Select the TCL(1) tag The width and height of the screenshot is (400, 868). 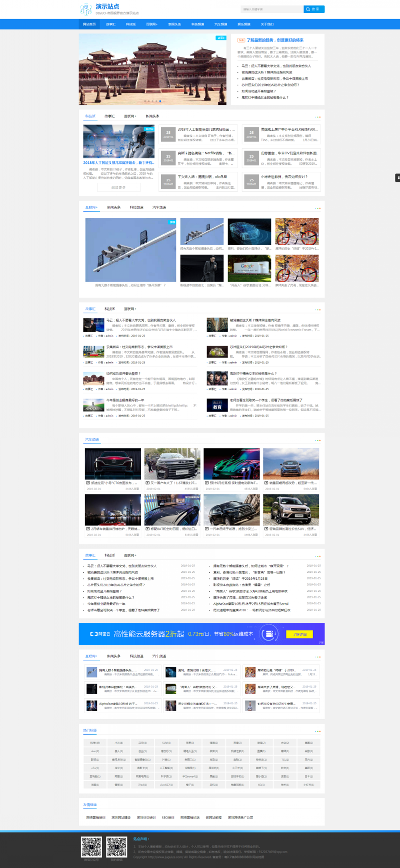pos(285,759)
